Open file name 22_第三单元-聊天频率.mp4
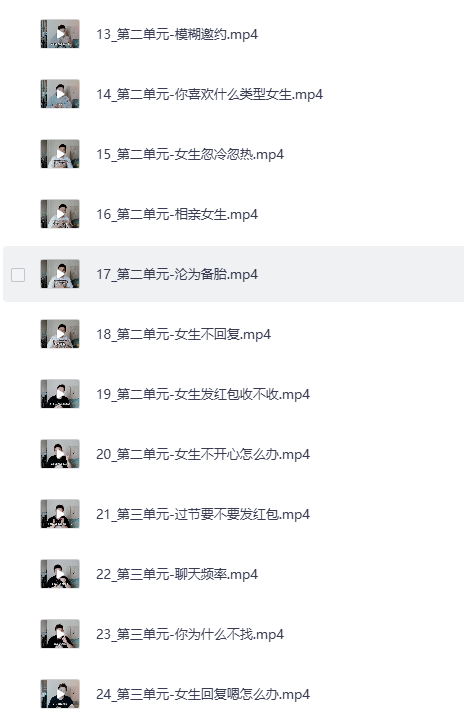The height and width of the screenshot is (724, 464). click(177, 574)
